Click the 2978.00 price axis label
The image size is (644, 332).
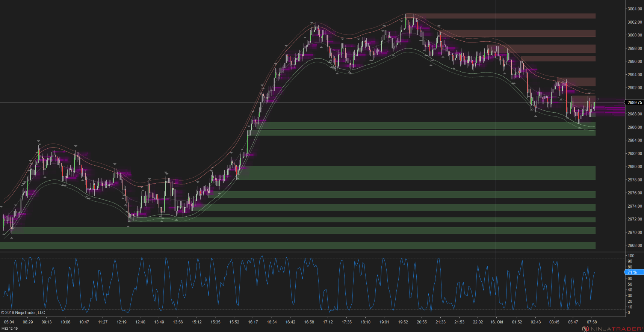[x=635, y=180]
